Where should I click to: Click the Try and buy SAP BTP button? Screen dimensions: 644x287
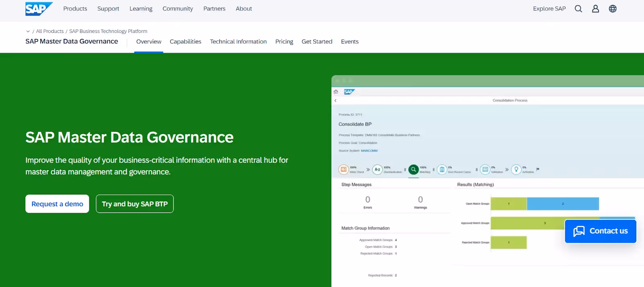[135, 204]
